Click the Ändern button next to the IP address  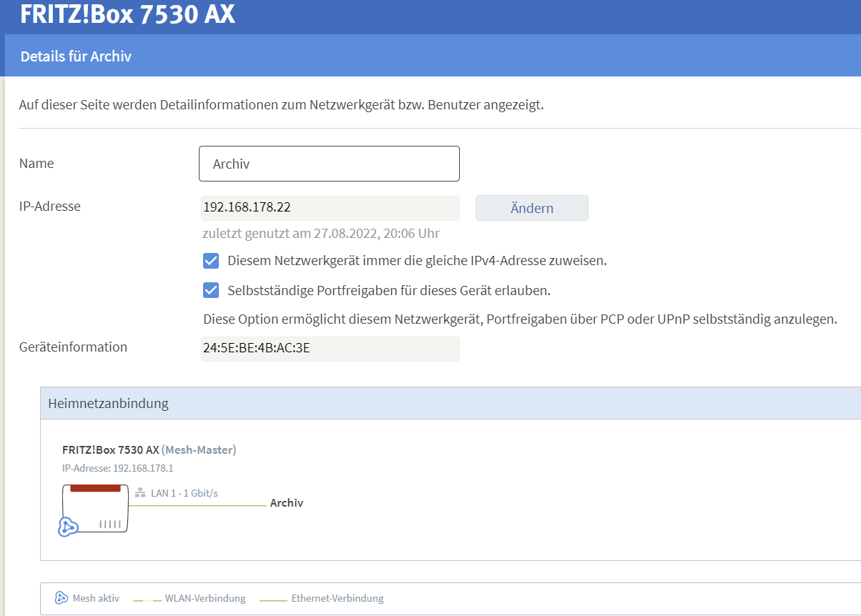coord(532,208)
